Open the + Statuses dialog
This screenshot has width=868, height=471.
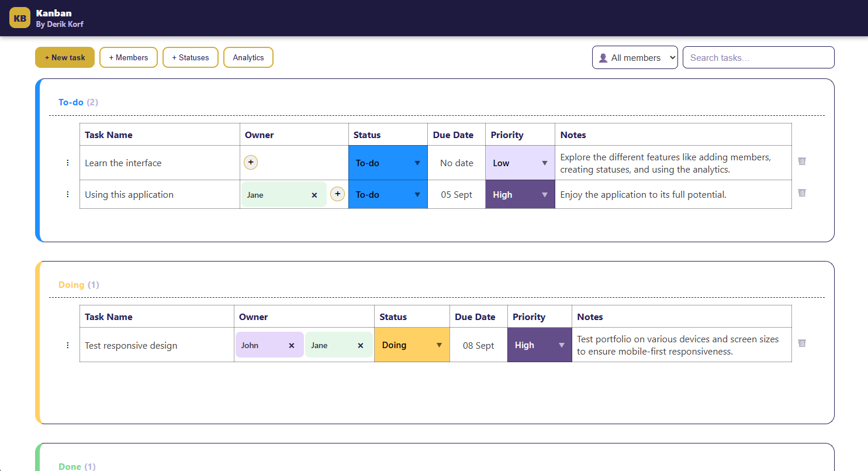(x=191, y=57)
